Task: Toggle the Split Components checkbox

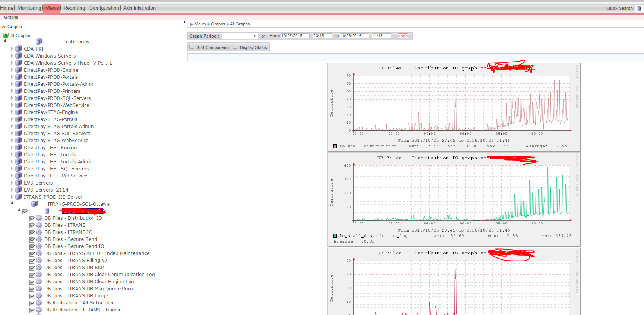Action: 192,47
